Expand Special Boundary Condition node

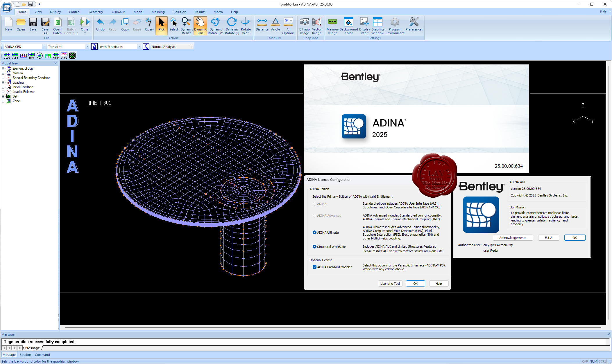pos(3,78)
